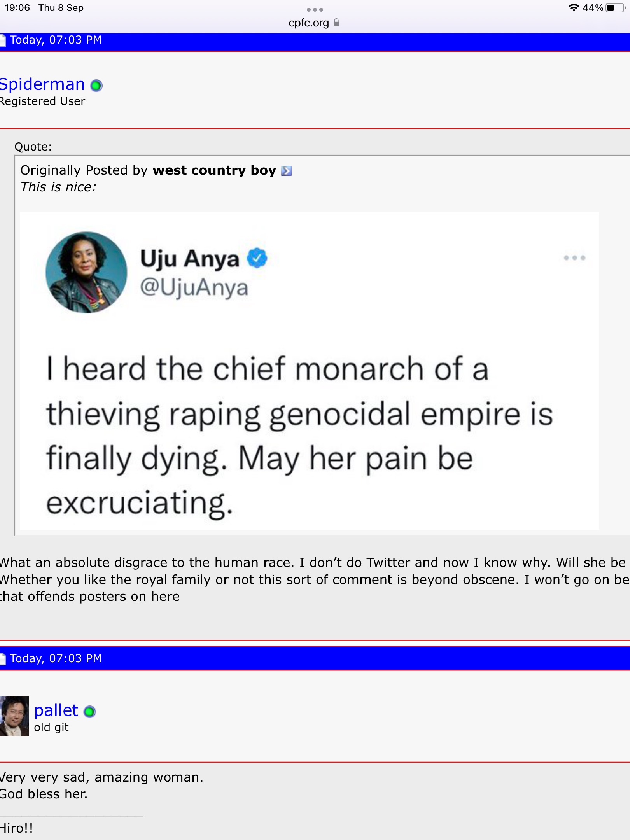Open the Spiderman user profile link
630x840 pixels.
pyautogui.click(x=42, y=84)
